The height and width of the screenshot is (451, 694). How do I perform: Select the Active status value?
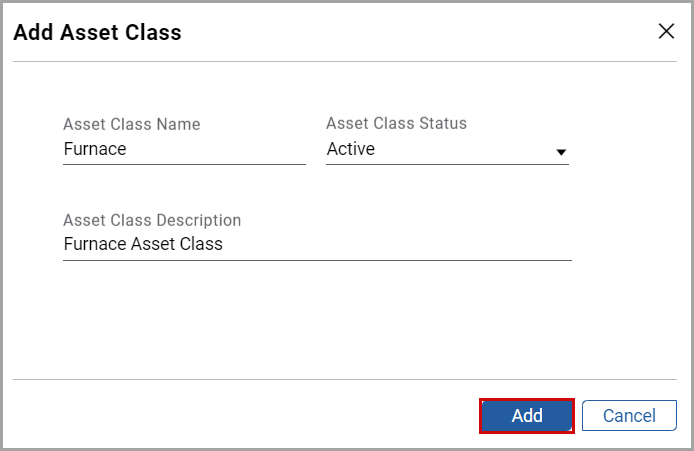(x=351, y=149)
